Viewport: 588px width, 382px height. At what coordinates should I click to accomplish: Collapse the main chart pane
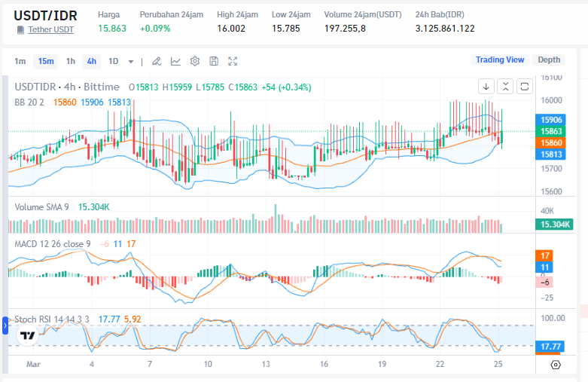coord(505,87)
